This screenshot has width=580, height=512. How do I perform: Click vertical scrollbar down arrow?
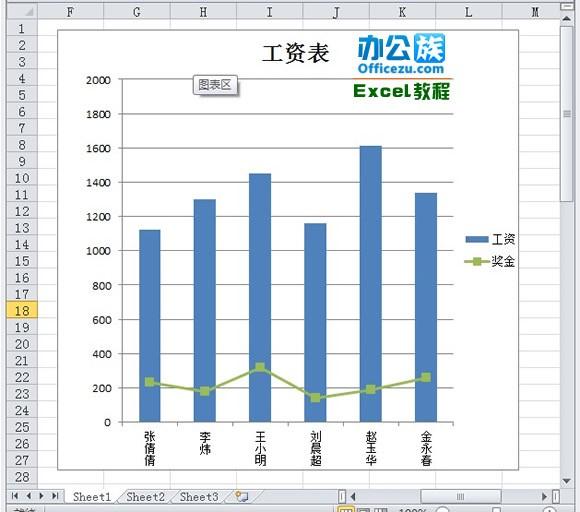(x=566, y=481)
